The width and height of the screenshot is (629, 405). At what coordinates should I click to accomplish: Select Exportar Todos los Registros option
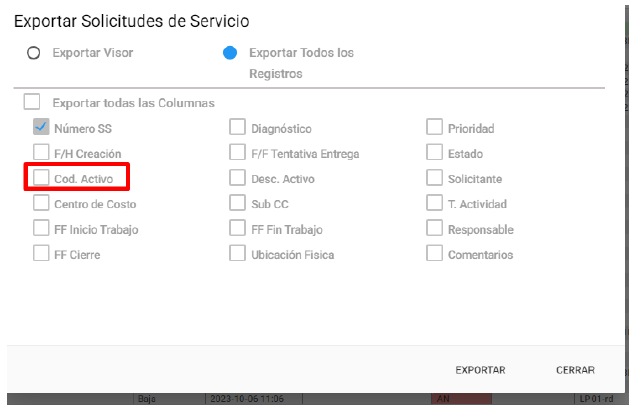[x=230, y=53]
